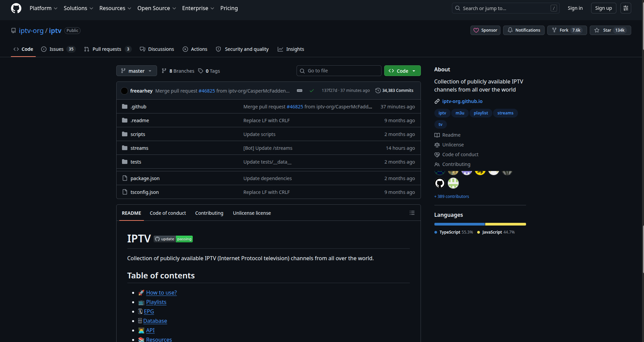Click the update passing workflow badge
This screenshot has height=342, width=644.
coord(173,239)
